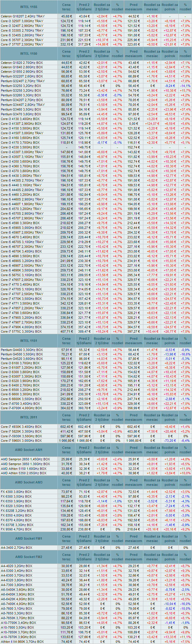Select the -14,1% value in Pentium G3250 row

[x=185, y=86]
